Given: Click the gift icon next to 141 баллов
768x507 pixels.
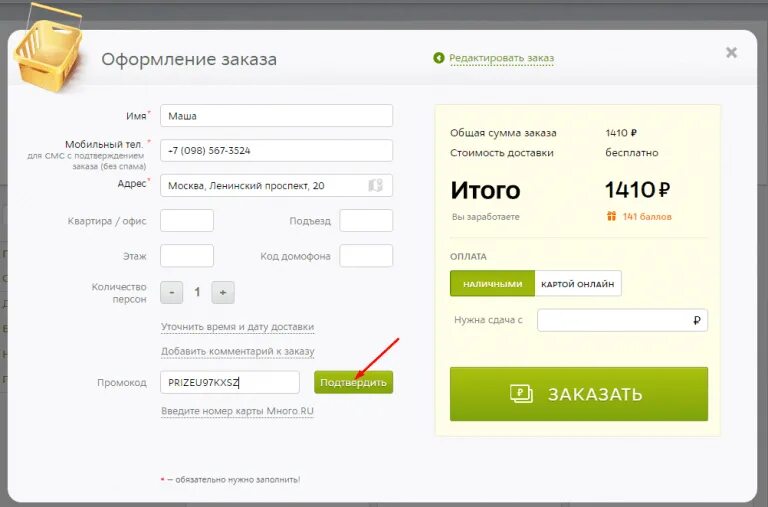Looking at the screenshot, I should (x=611, y=216).
